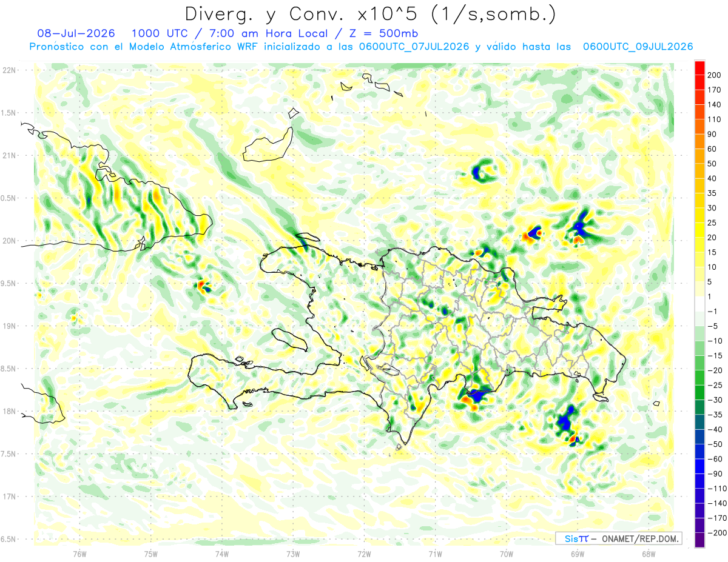
Task: Click the '9.5N' latitude label
Action: (8, 283)
